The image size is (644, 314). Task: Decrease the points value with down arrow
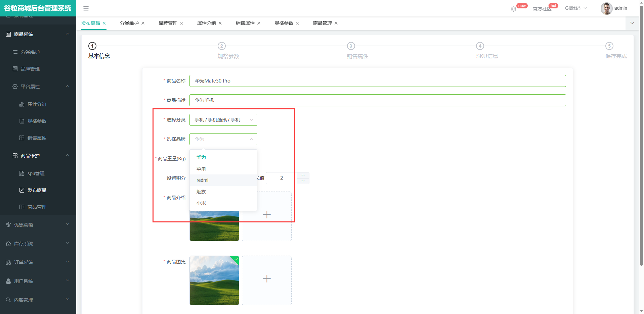point(303,181)
